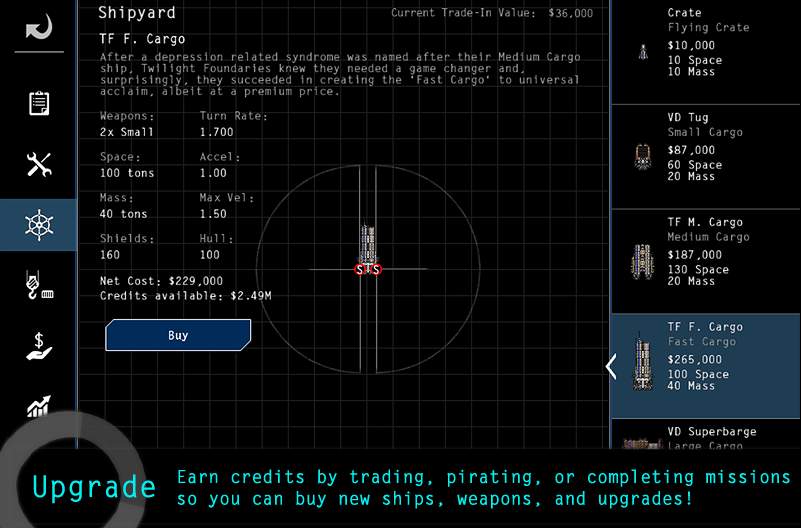
Task: Select the VD Tug Small Cargo listing
Action: (x=720, y=147)
